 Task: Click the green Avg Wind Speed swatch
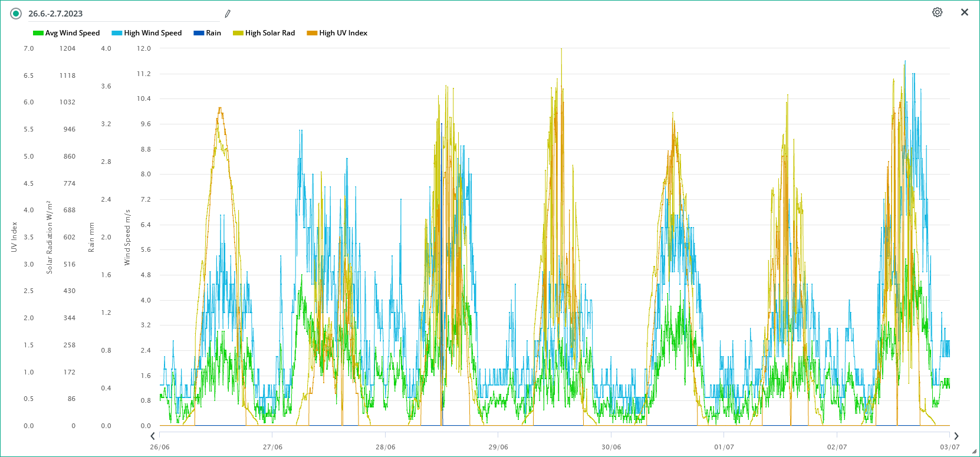[38, 33]
